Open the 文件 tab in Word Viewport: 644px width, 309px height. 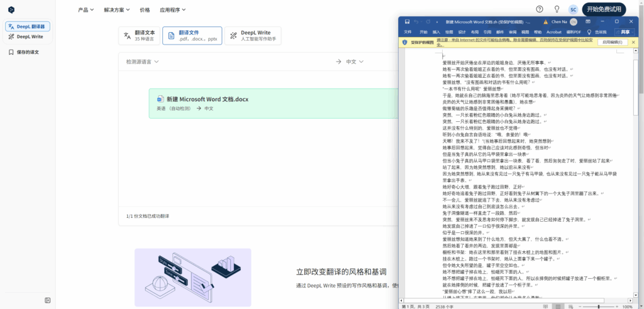[408, 32]
